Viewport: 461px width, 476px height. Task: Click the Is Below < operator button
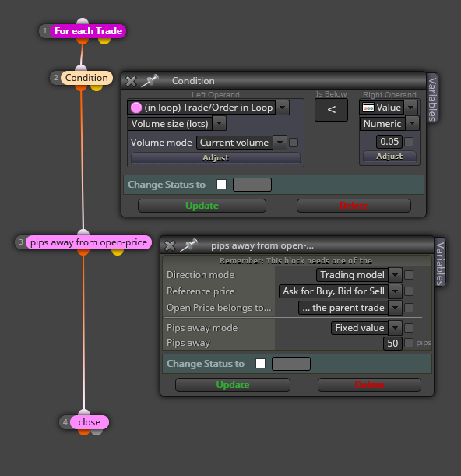(x=332, y=110)
